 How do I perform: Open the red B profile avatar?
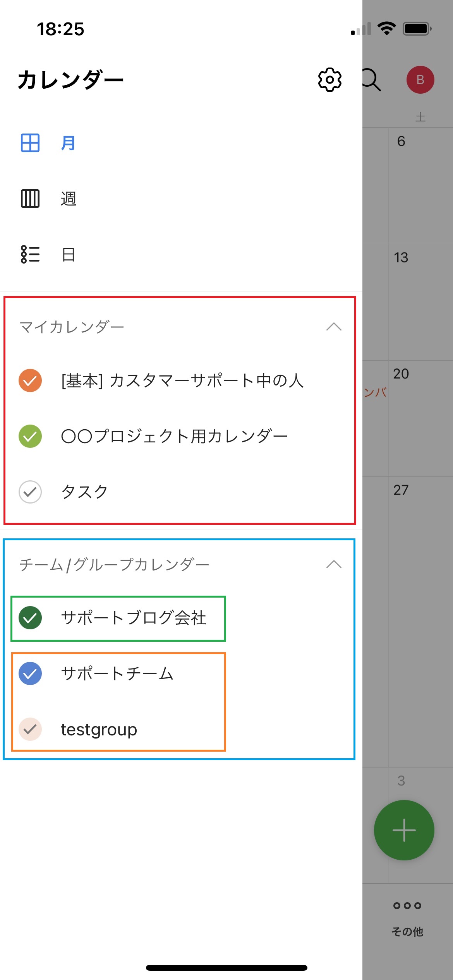pyautogui.click(x=420, y=80)
